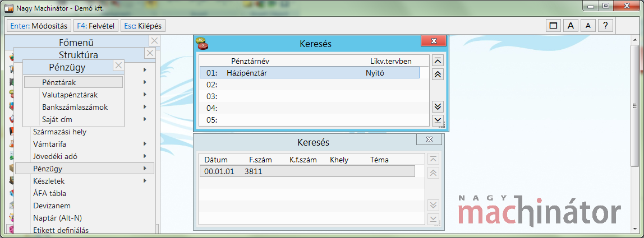The height and width of the screenshot is (238, 644).
Task: Open Származási hely in Struktúra menu
Action: pyautogui.click(x=60, y=132)
